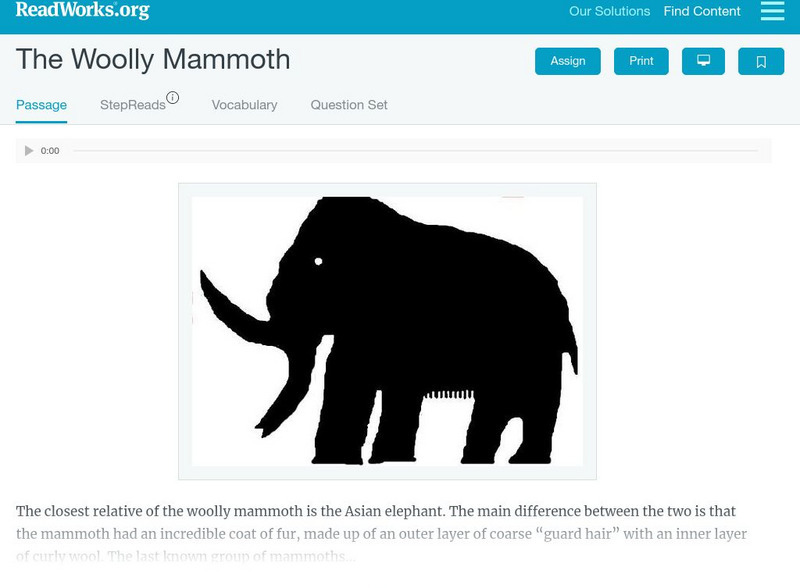
Task: Click the ReadWorks.org logo
Action: (x=82, y=11)
